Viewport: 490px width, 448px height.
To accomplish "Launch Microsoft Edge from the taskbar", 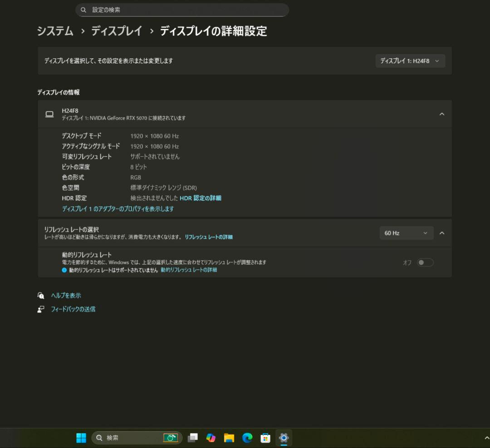I will pos(247,438).
